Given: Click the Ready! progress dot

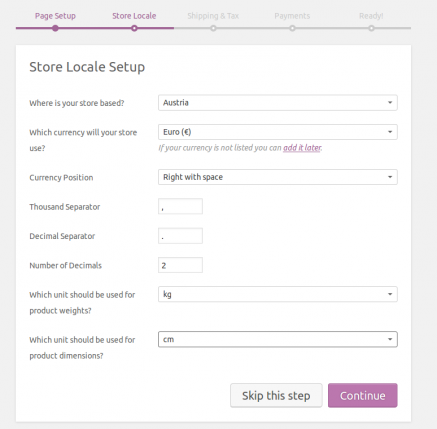Looking at the screenshot, I should click(x=371, y=28).
